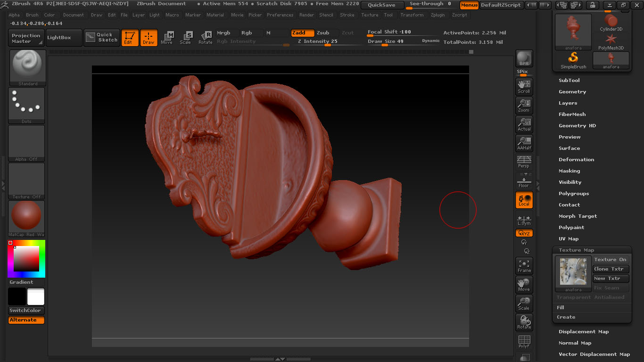
Task: Render with the BPR button
Action: [x=524, y=58]
